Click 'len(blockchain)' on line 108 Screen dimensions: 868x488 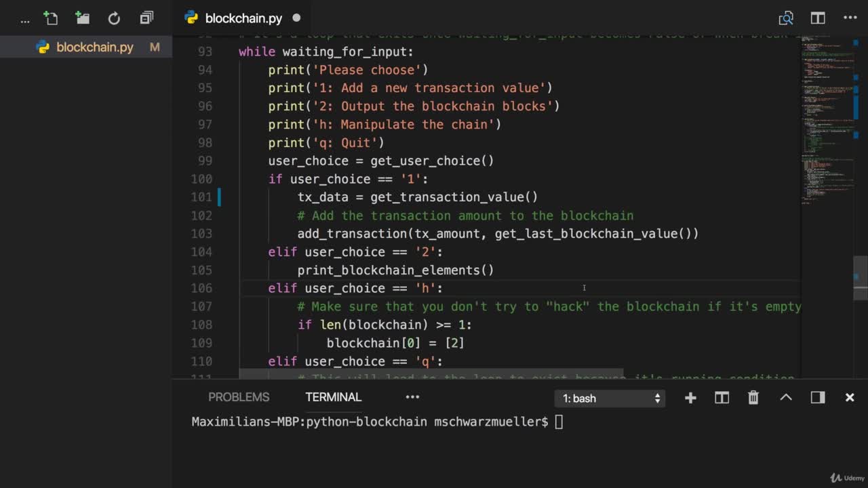(x=374, y=325)
